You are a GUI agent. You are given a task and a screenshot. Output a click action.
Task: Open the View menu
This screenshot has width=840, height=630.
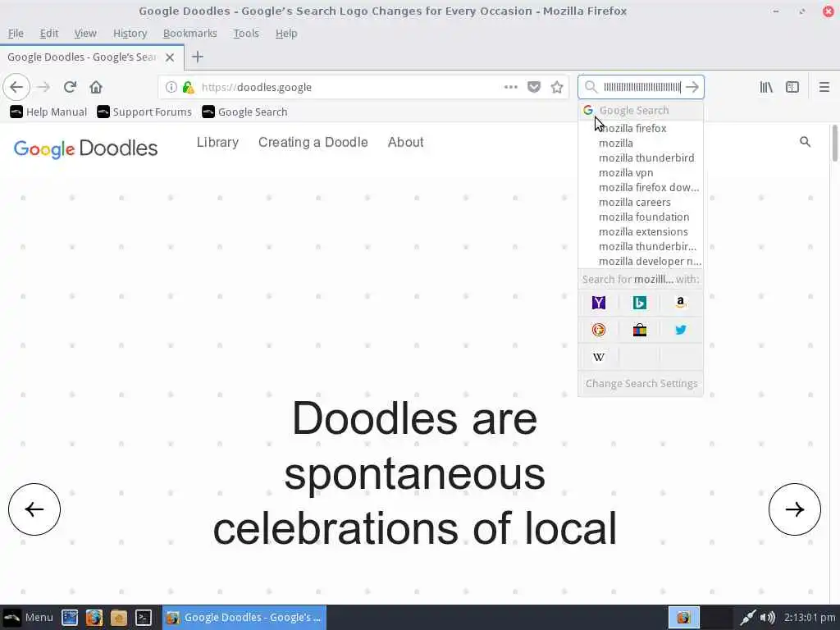(85, 33)
